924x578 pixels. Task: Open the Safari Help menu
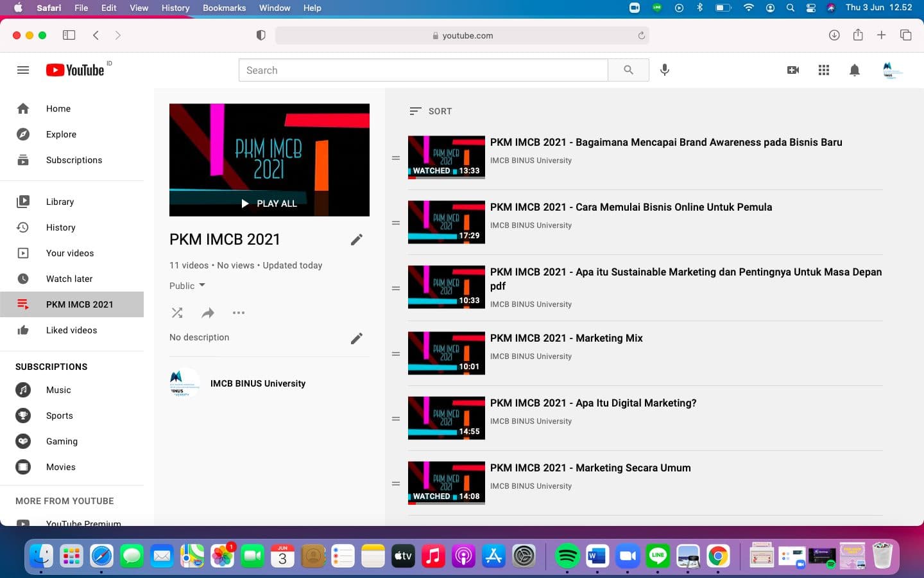[x=312, y=8]
